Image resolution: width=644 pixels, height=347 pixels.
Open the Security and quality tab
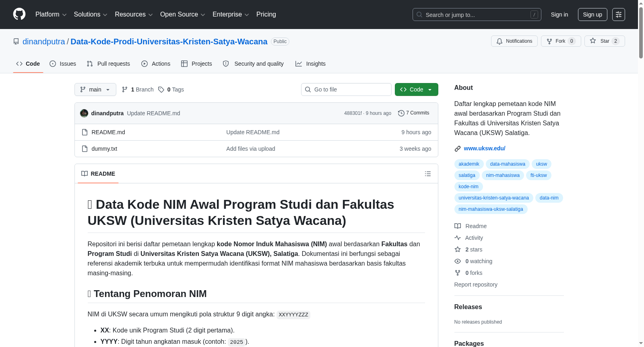tap(253, 64)
